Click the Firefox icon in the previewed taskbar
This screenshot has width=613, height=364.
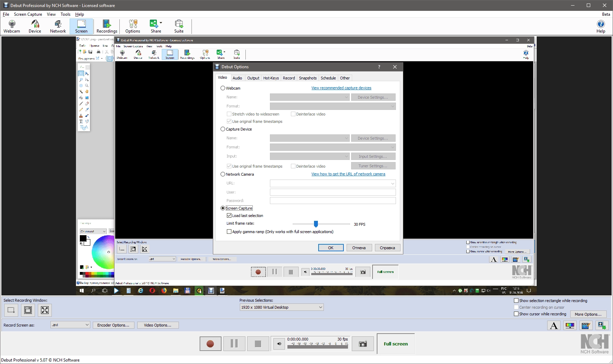point(164,290)
